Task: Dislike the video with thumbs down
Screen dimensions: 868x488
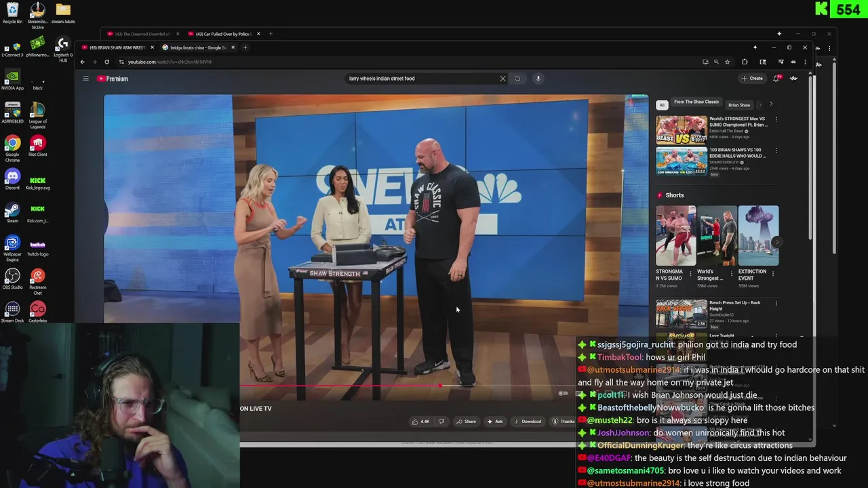Action: click(x=441, y=422)
